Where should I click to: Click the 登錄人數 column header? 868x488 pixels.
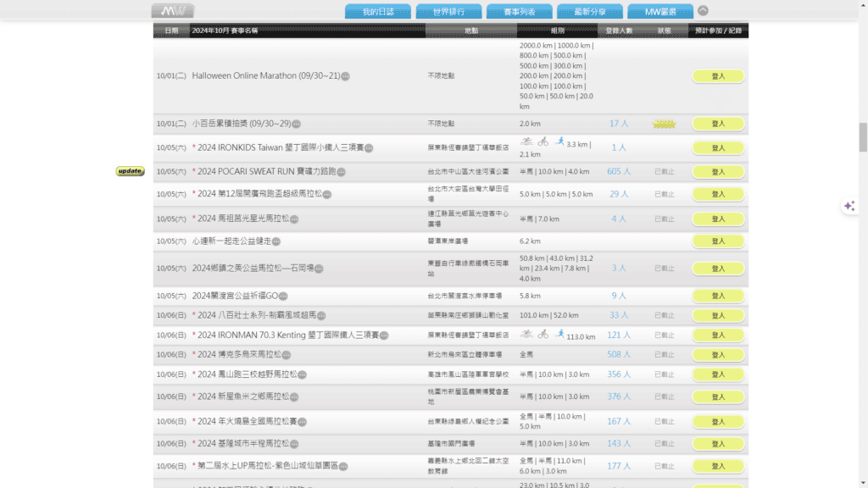(619, 30)
